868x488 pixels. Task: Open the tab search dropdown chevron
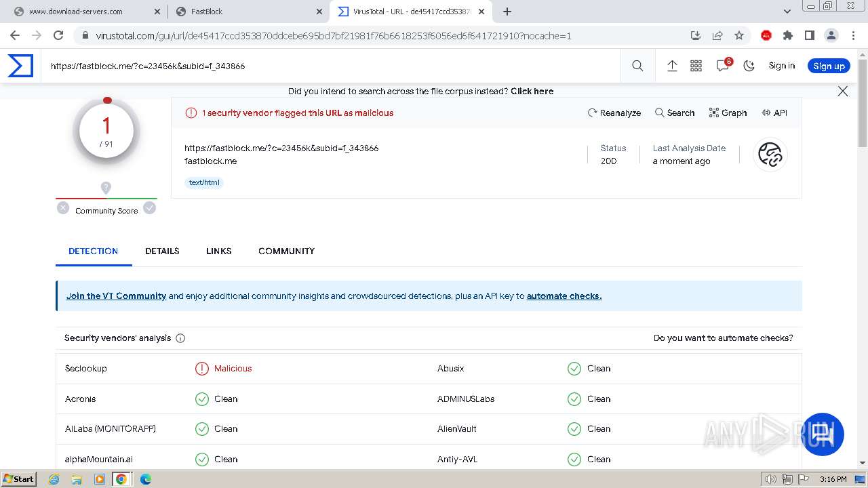[787, 12]
